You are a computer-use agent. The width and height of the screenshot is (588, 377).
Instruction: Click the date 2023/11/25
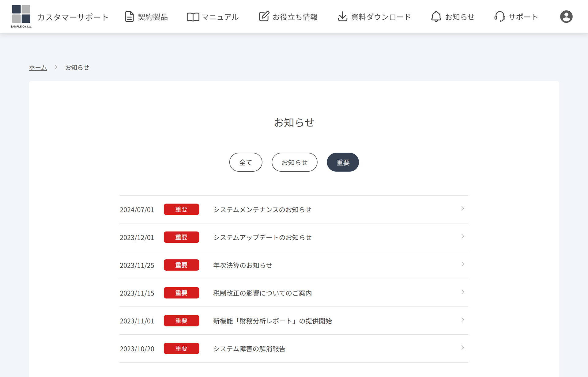point(137,265)
